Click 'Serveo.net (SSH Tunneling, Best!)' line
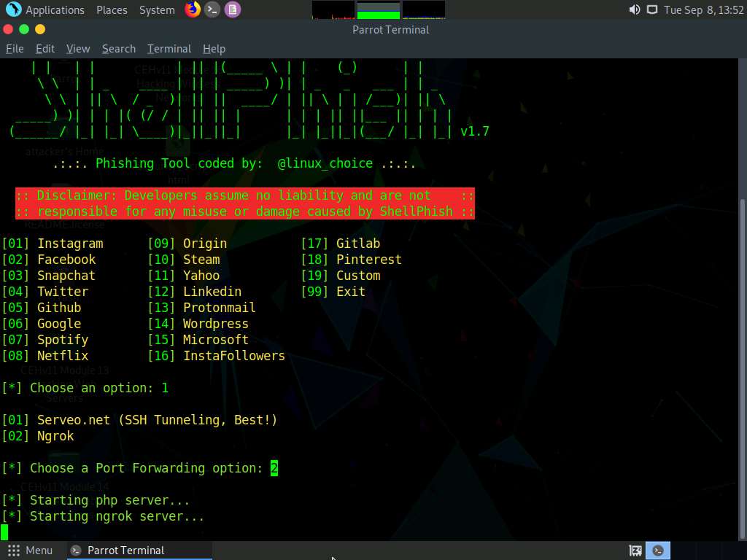The height and width of the screenshot is (560, 747). (x=139, y=420)
